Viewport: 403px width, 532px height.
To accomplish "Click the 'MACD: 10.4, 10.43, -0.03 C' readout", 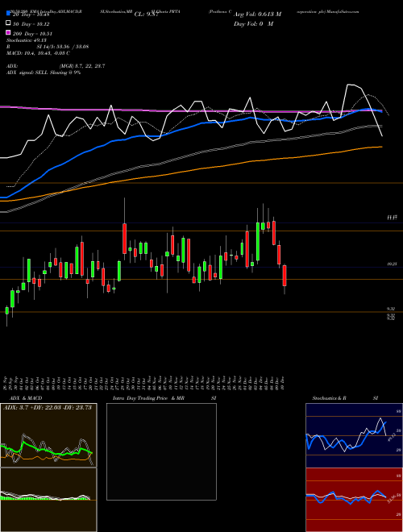I will 38,53.
